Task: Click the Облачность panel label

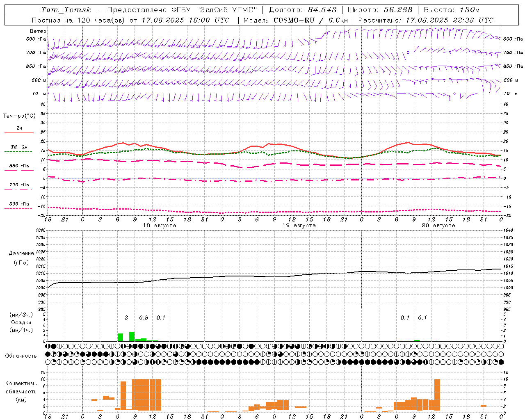Action: coord(21,356)
